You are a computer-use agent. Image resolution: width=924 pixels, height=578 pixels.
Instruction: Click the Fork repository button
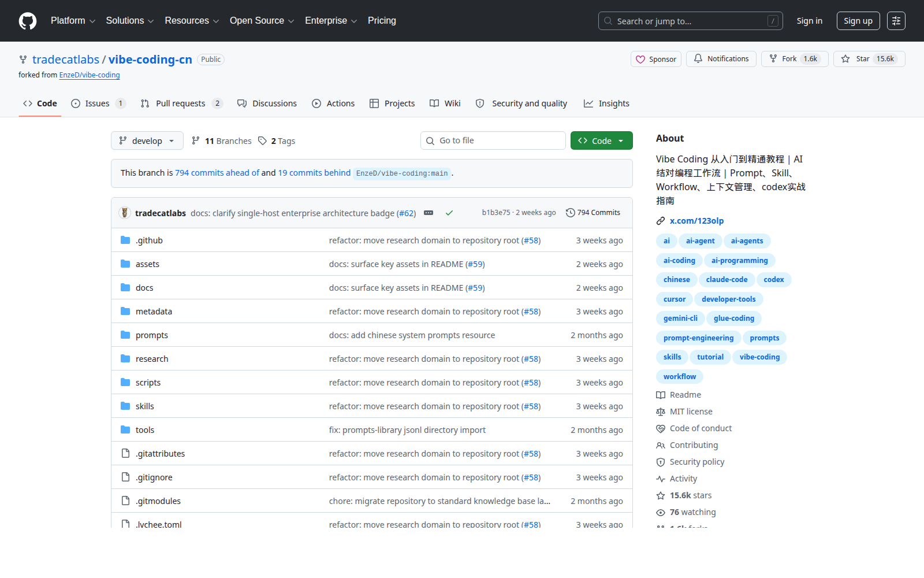[795, 59]
